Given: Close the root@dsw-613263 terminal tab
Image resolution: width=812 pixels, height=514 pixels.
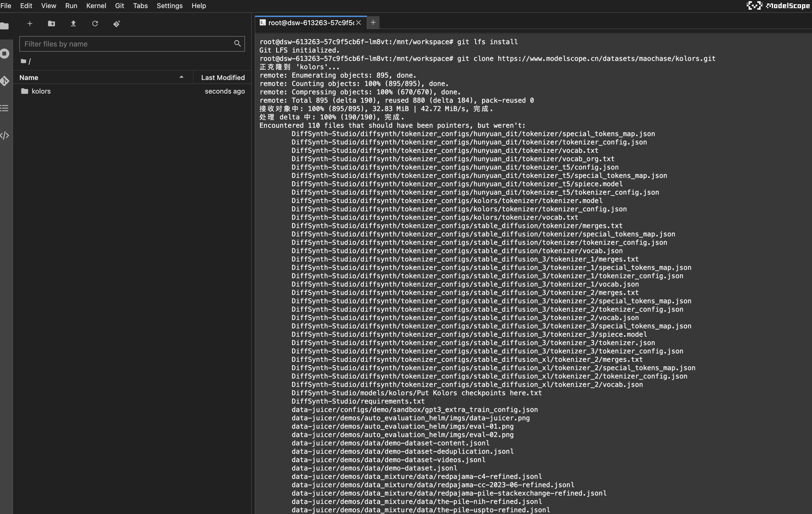Looking at the screenshot, I should point(359,23).
